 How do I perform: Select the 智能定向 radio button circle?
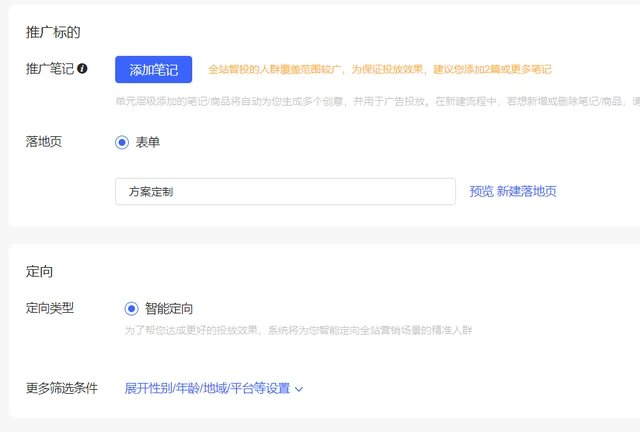coord(131,309)
